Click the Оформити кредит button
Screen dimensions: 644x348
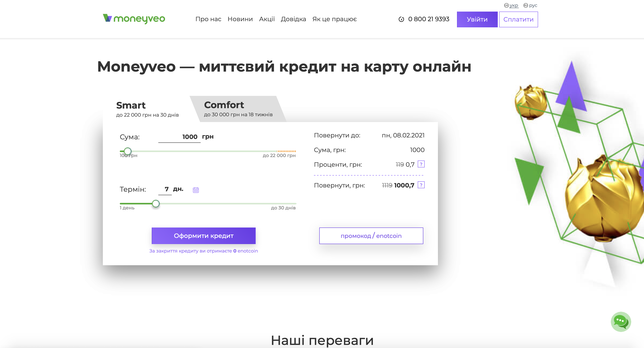[x=204, y=236]
